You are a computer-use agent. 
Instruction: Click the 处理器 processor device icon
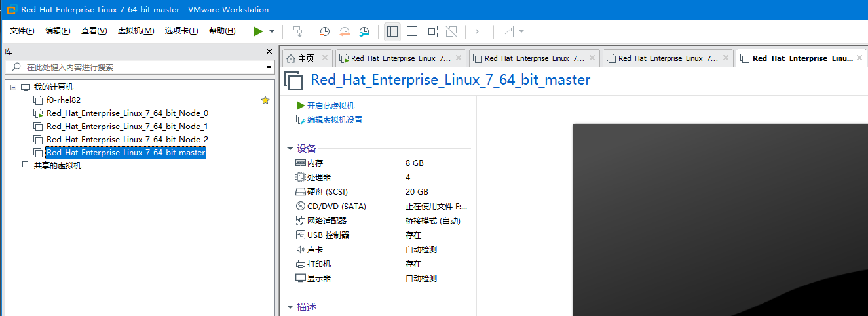click(x=301, y=177)
